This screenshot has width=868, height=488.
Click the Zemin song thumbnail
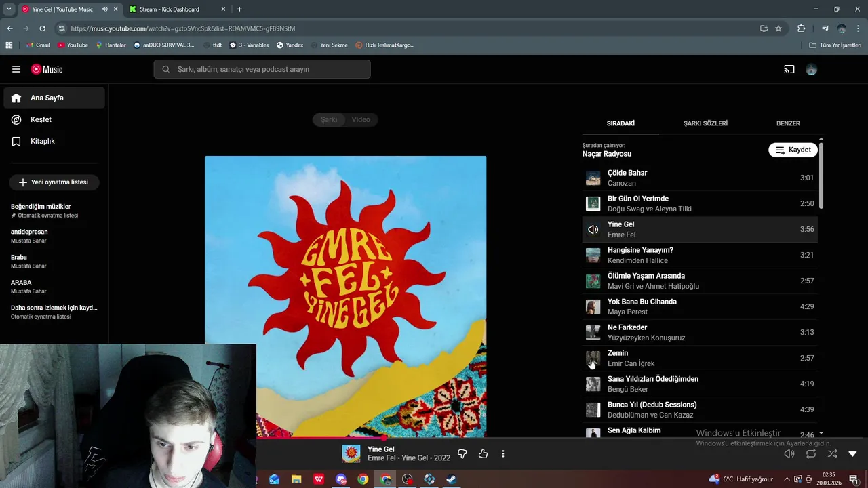[x=593, y=358]
